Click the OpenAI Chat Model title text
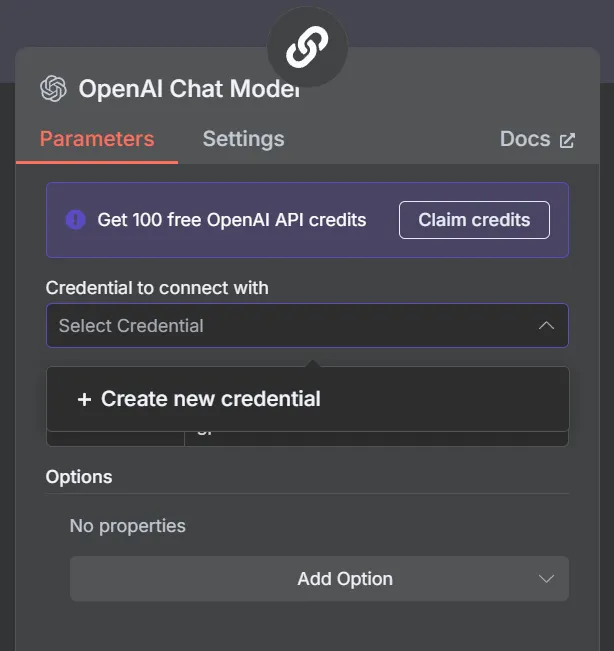 pos(189,89)
